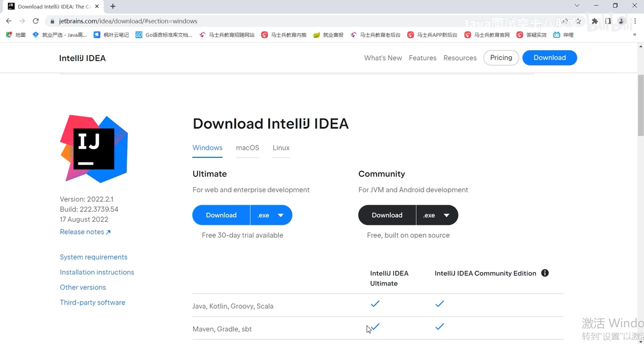Open the 就业严选 - Java高 bookmark

[x=60, y=35]
